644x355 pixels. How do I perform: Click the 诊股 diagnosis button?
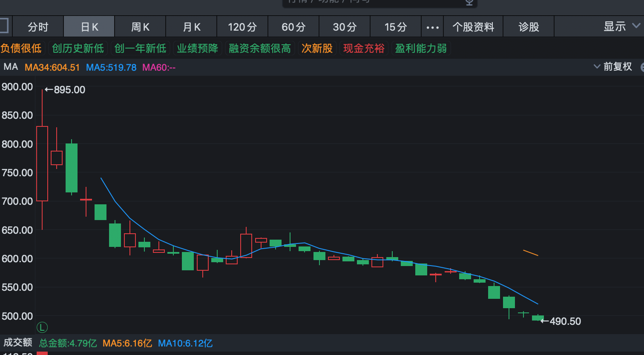click(x=528, y=26)
